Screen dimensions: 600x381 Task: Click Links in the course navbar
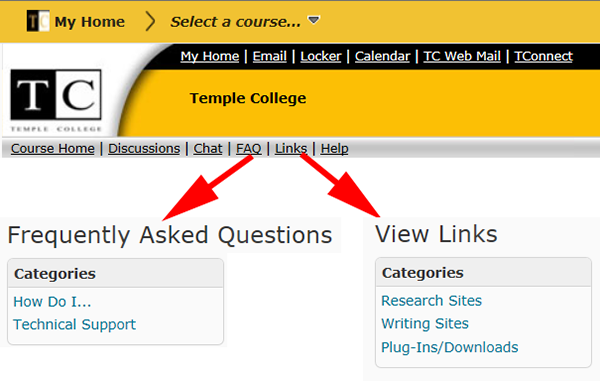[291, 148]
